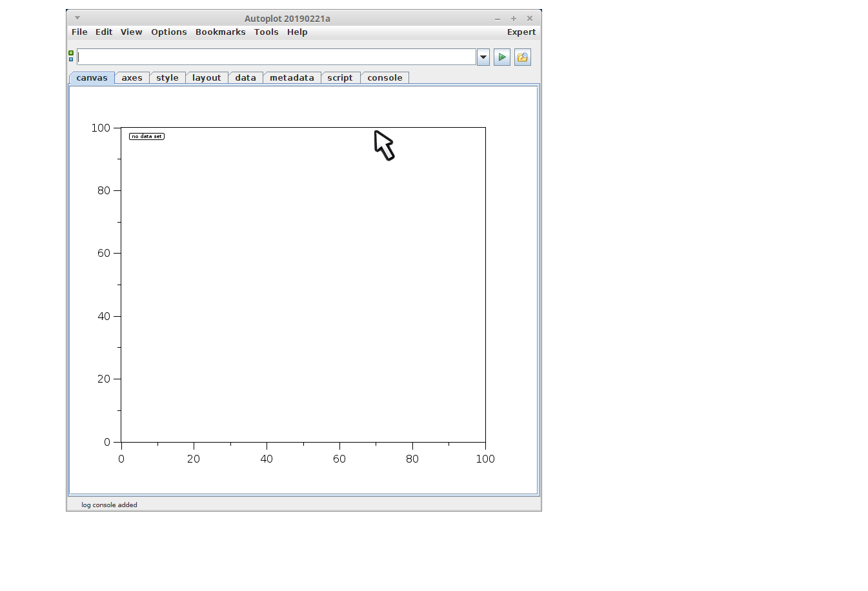Open the Tools menu
Viewport: 868px width, 591px height.
(266, 32)
